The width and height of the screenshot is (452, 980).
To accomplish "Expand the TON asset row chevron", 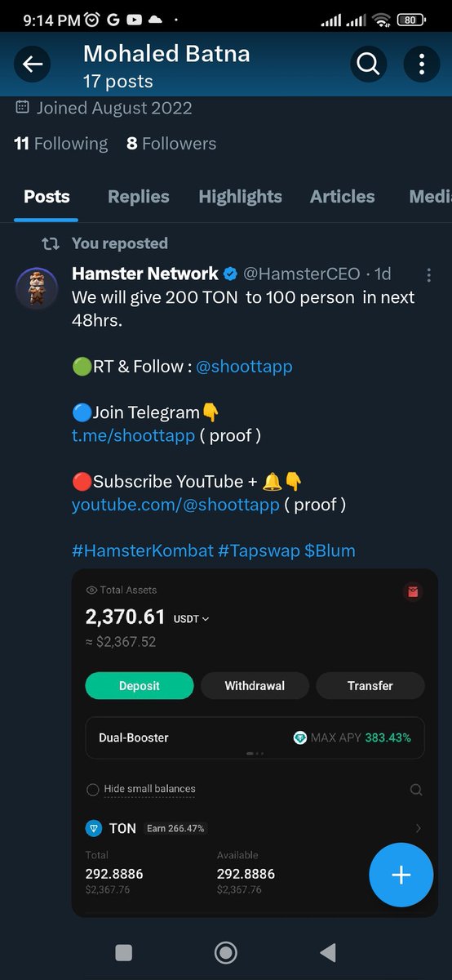I will (419, 828).
